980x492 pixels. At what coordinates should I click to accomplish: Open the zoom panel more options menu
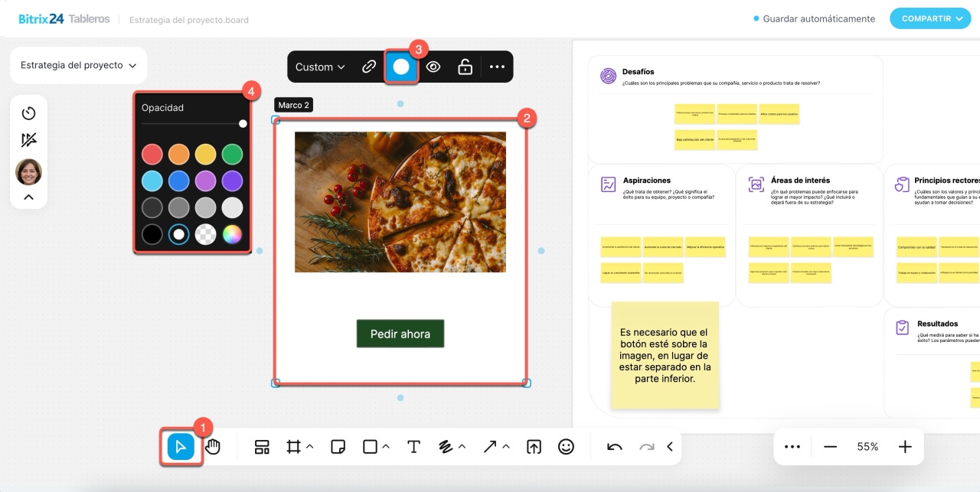(792, 447)
